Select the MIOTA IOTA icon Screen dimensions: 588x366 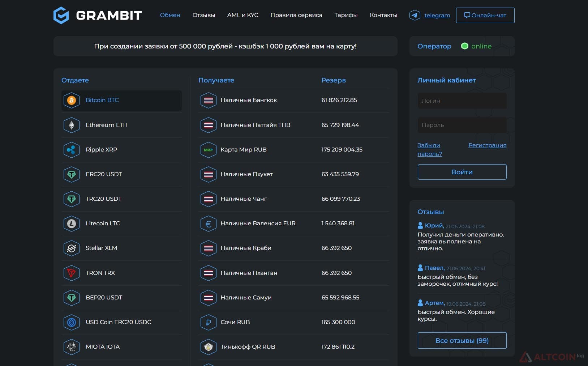click(x=72, y=347)
